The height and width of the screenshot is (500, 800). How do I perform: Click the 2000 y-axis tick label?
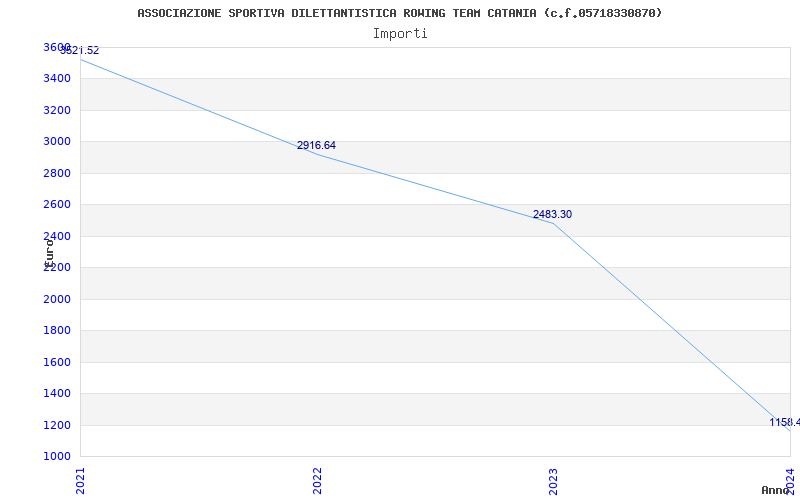[x=57, y=299]
